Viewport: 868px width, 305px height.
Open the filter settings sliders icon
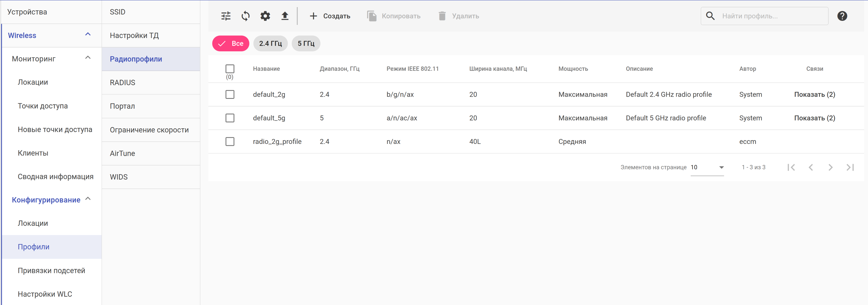click(x=226, y=16)
